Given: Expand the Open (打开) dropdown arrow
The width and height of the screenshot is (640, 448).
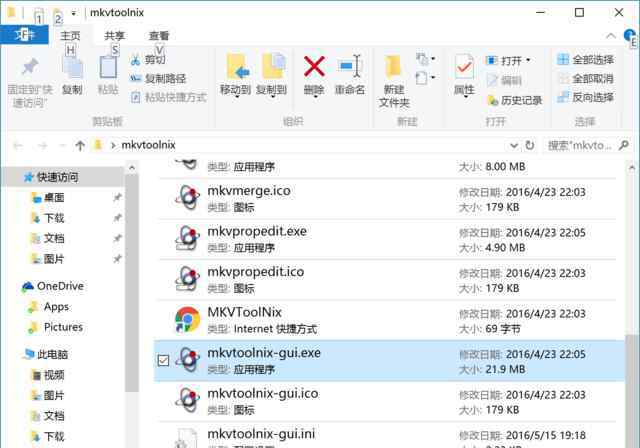Looking at the screenshot, I should (x=528, y=60).
